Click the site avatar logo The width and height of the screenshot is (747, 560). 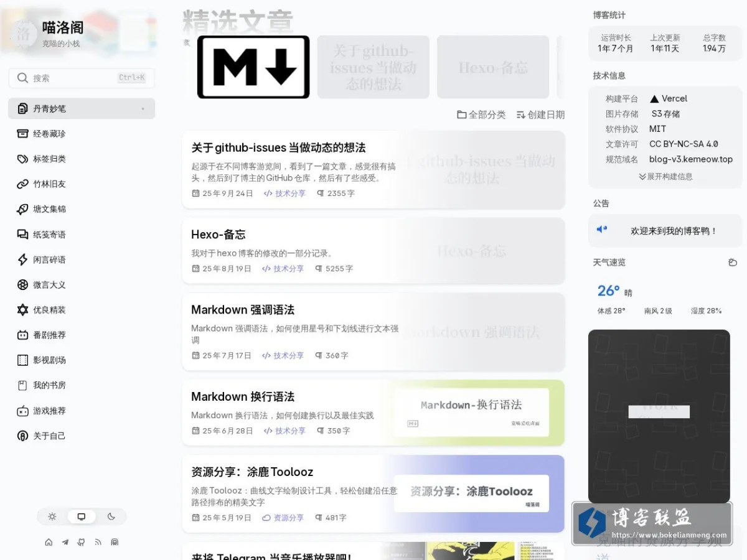pos(23,33)
